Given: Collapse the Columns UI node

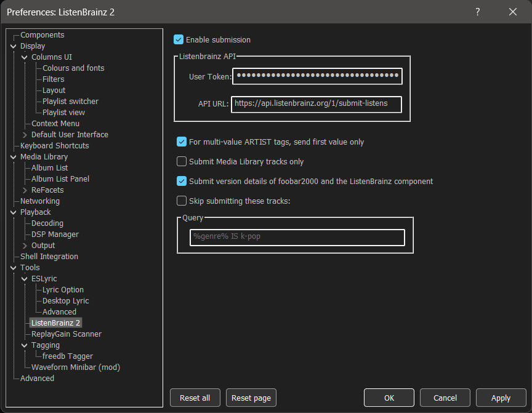Looking at the screenshot, I should click(25, 57).
